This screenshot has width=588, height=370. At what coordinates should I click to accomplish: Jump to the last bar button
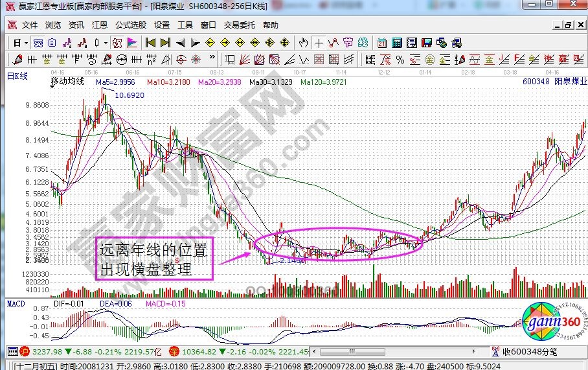pyautogui.click(x=165, y=43)
